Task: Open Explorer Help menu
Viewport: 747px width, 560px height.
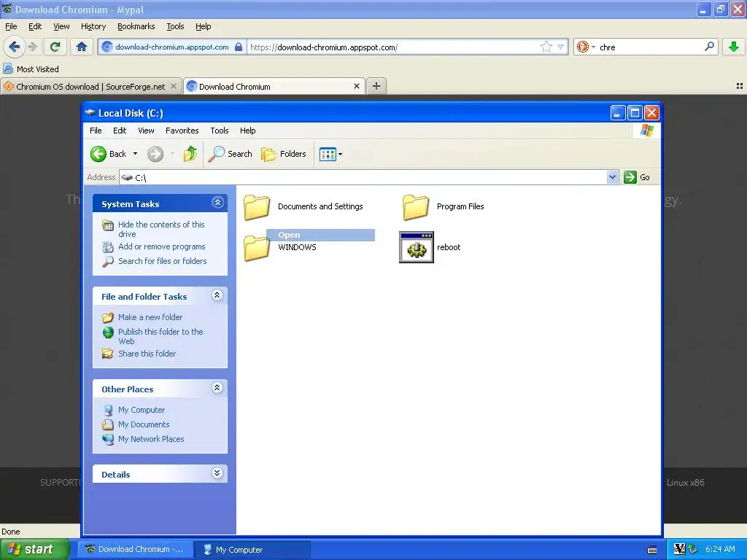Action: 248,131
